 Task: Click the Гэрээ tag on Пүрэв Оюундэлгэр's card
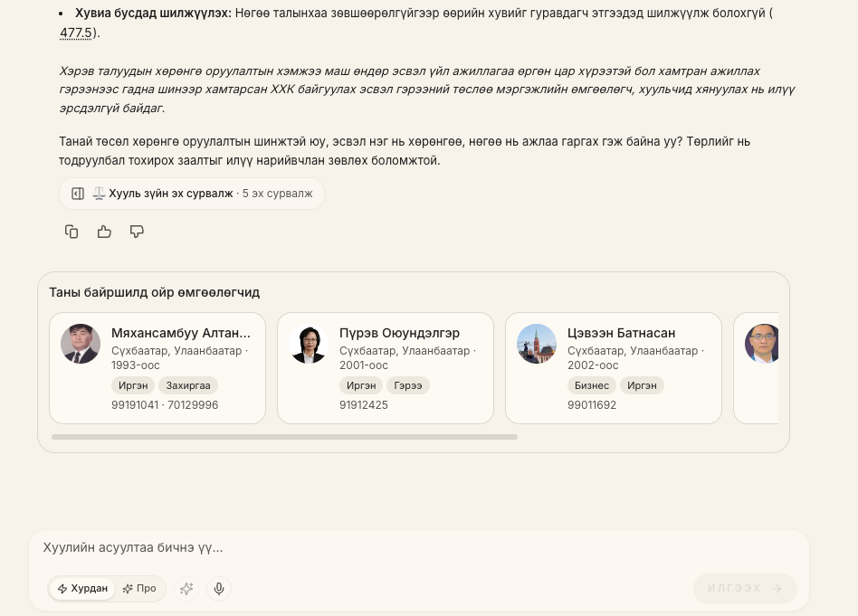point(407,385)
